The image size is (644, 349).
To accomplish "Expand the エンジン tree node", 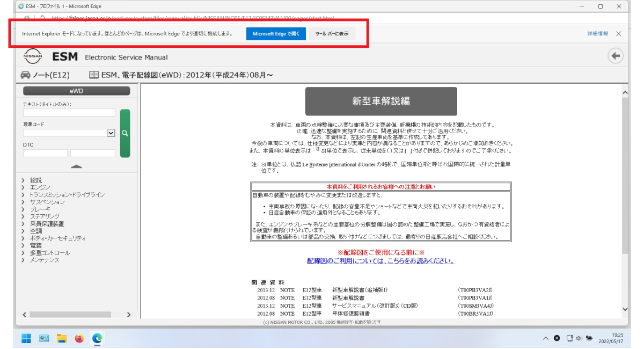I will tap(23, 187).
